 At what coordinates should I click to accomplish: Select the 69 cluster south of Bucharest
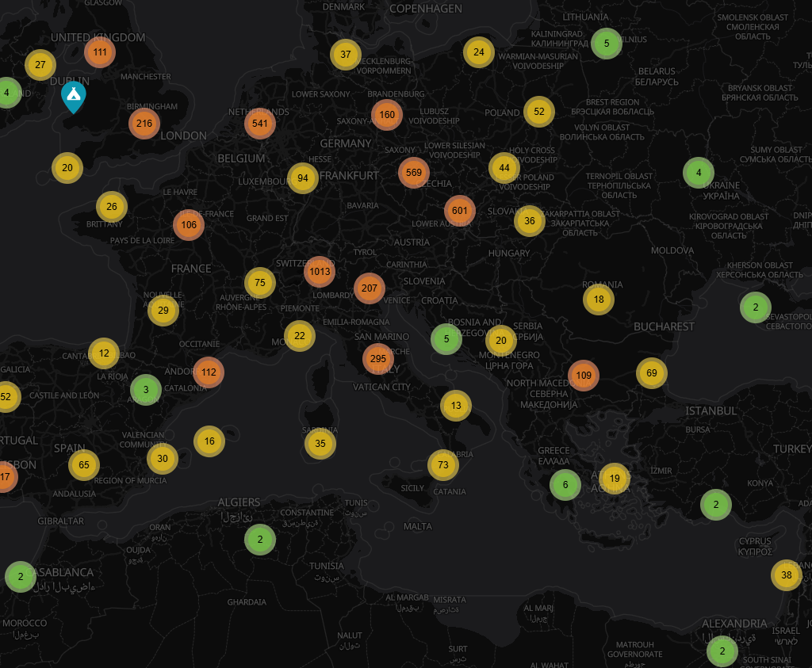[652, 373]
